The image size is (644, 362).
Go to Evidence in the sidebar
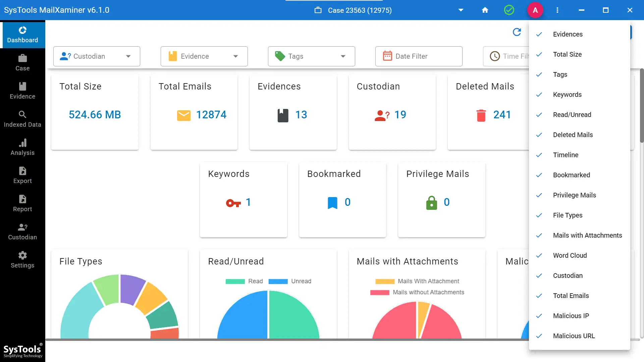pos(22,91)
